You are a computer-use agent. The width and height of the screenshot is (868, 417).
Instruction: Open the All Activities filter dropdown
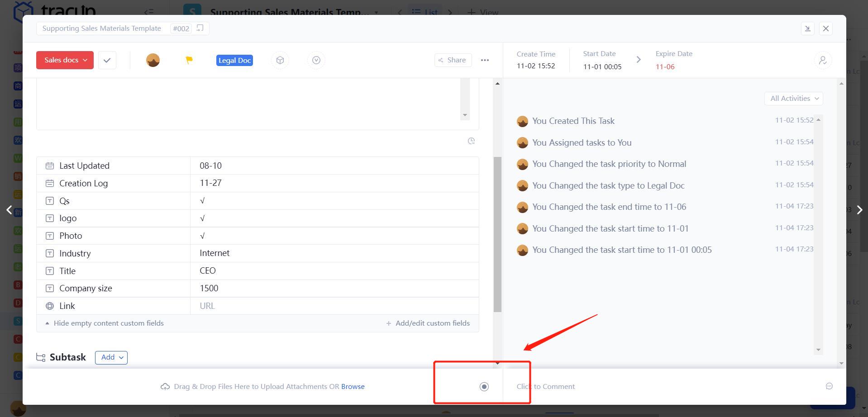794,99
